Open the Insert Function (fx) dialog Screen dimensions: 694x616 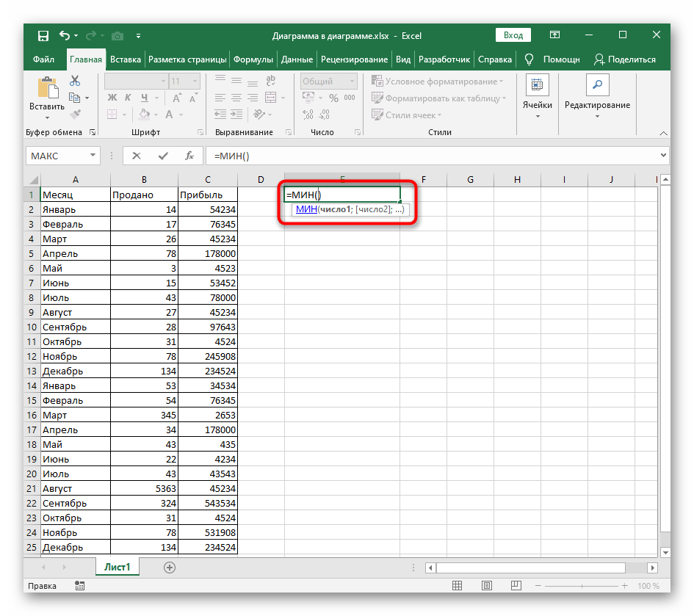coord(189,156)
